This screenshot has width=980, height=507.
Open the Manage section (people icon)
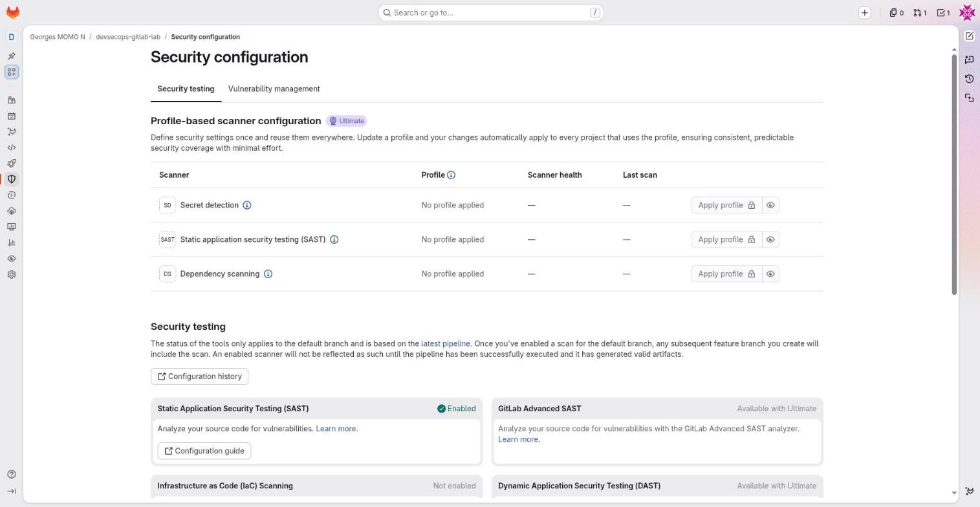(12, 100)
